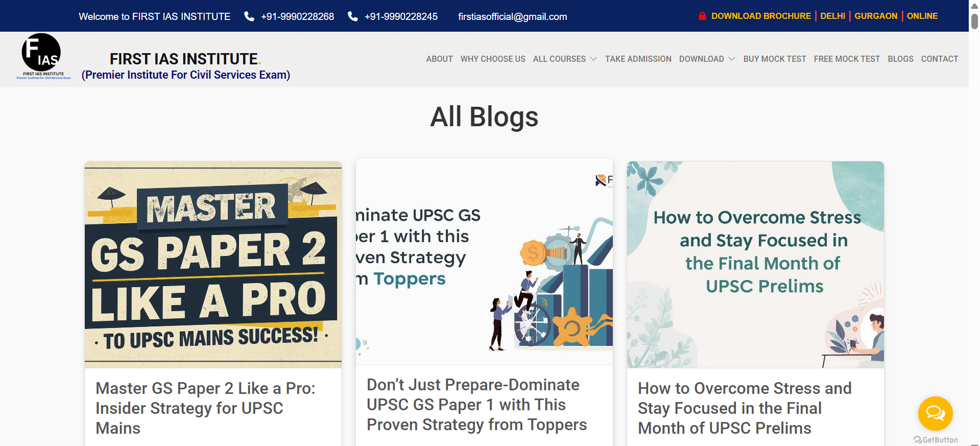The image size is (980, 446).
Task: Open the About menu item
Action: pos(439,59)
